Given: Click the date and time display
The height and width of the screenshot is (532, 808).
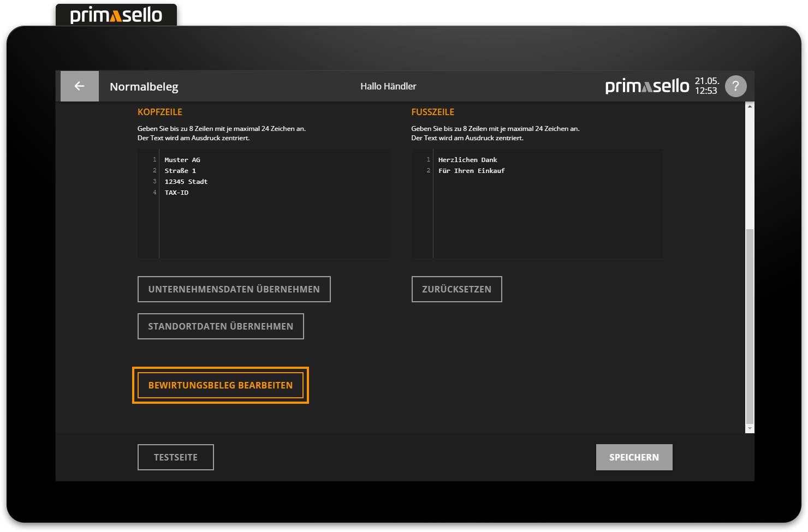Looking at the screenshot, I should tap(706, 86).
